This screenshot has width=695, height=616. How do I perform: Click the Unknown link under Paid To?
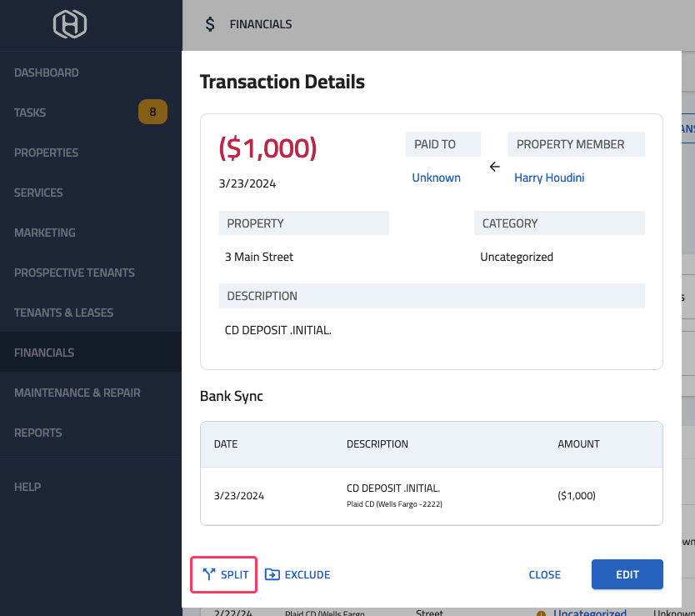pyautogui.click(x=436, y=178)
